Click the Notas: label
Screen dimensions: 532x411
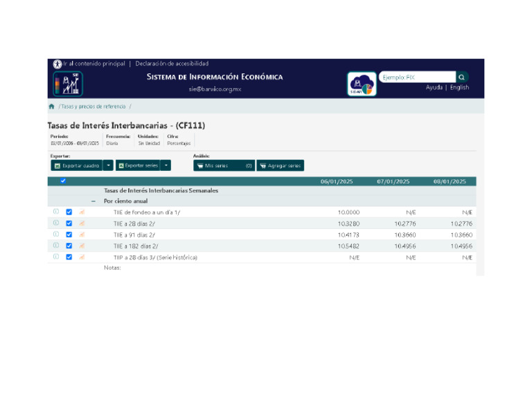[x=112, y=268]
